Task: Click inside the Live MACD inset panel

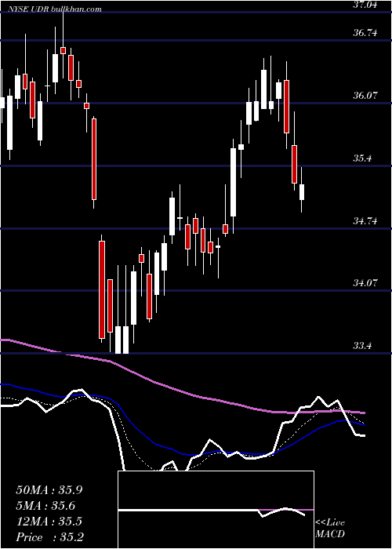Action: (x=216, y=510)
